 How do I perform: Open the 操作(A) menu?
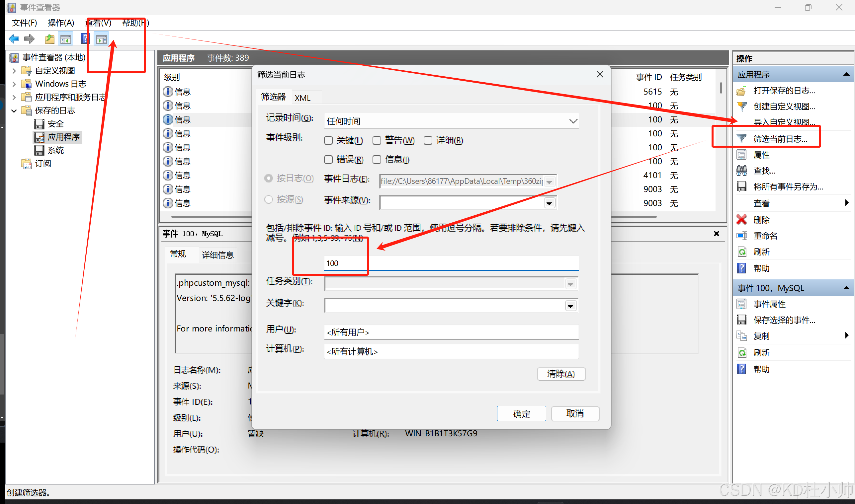point(61,23)
